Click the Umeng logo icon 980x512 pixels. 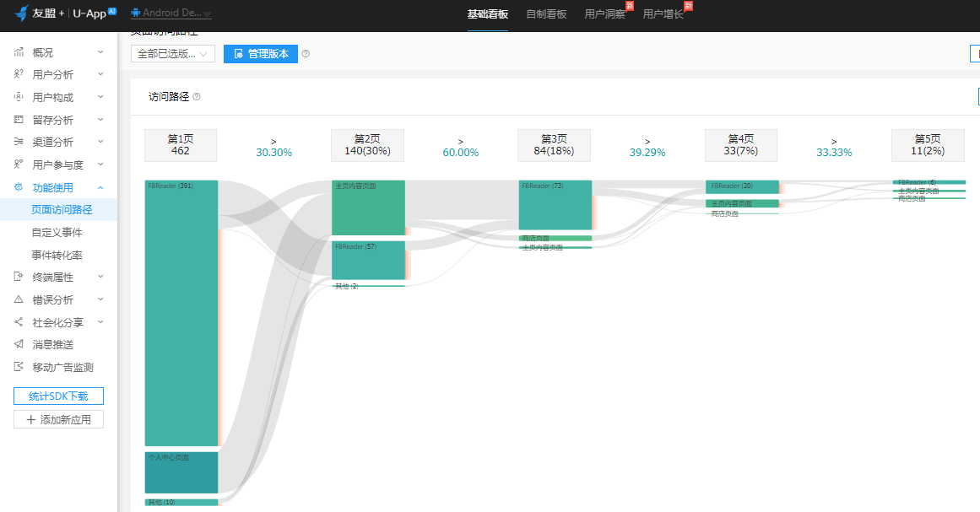click(21, 13)
